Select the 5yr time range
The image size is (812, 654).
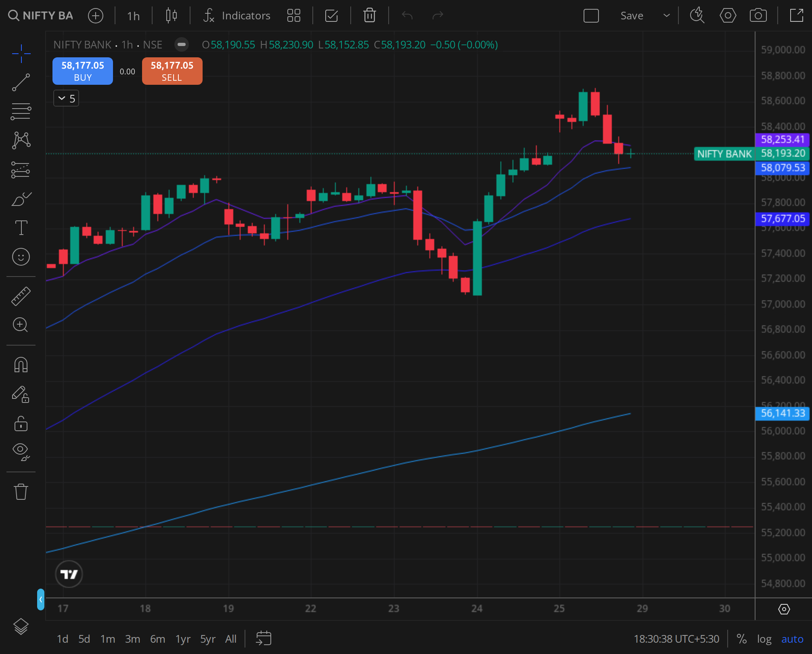tap(208, 639)
